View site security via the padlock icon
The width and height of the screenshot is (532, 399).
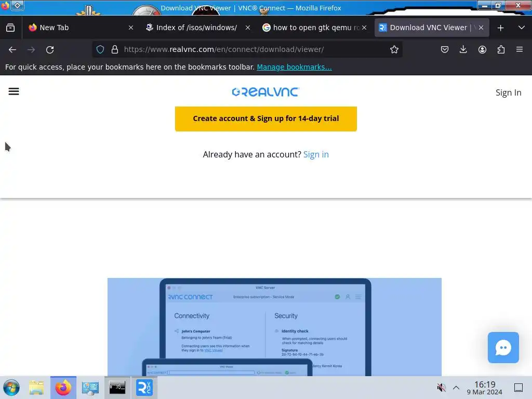pos(115,49)
